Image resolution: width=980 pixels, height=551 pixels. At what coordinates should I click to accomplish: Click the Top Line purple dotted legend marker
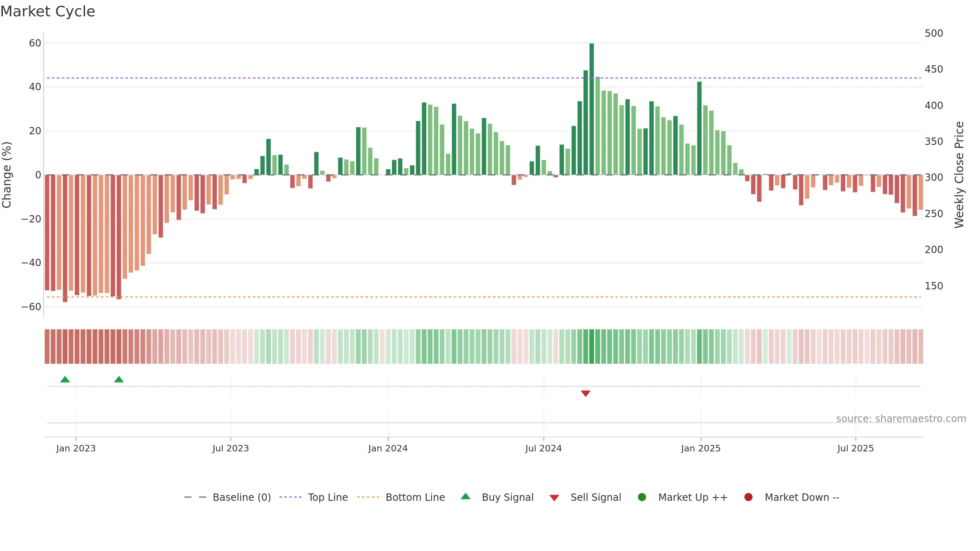290,497
